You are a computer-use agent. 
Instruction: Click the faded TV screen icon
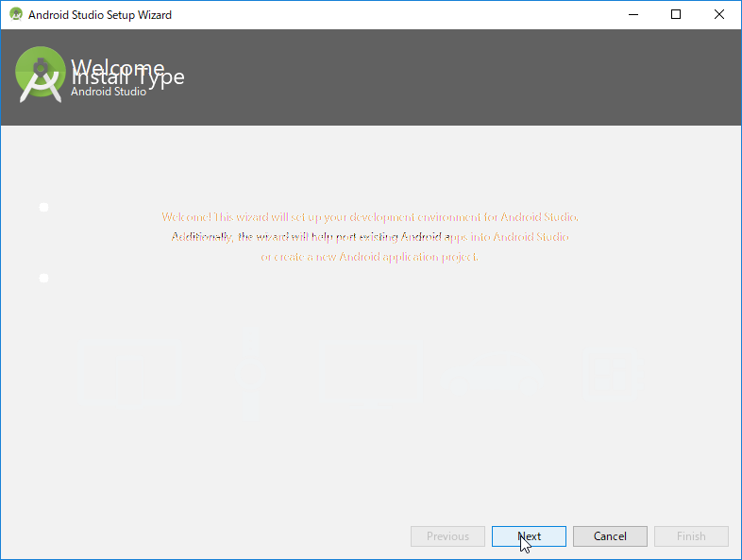pyautogui.click(x=370, y=374)
